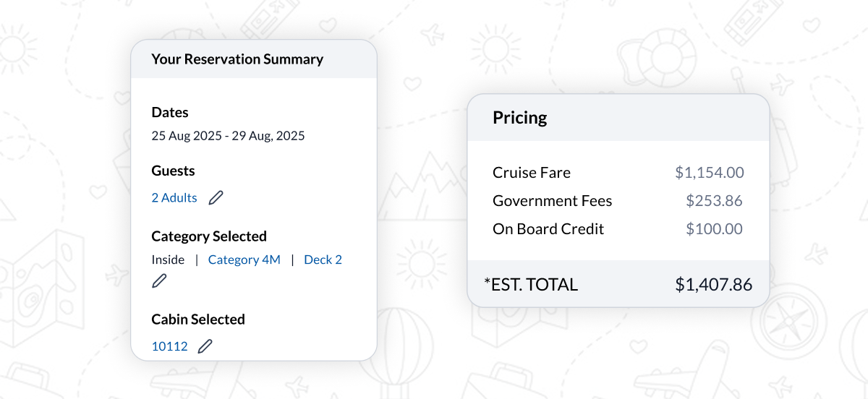Click the edit pencil next to cabin 10112

click(205, 346)
